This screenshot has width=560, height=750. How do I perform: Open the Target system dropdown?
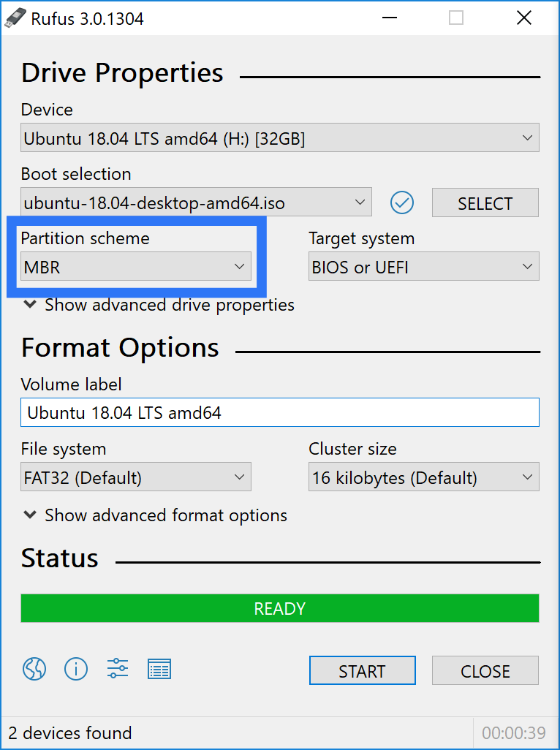(424, 266)
